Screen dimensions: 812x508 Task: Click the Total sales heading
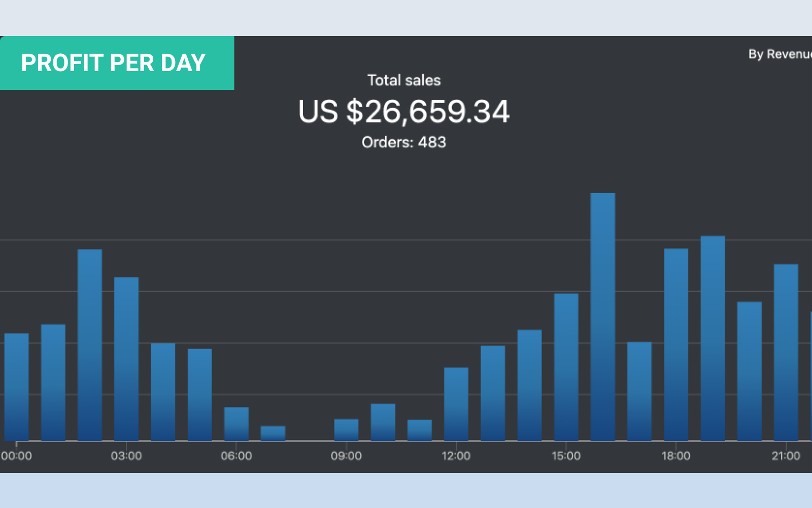click(403, 80)
